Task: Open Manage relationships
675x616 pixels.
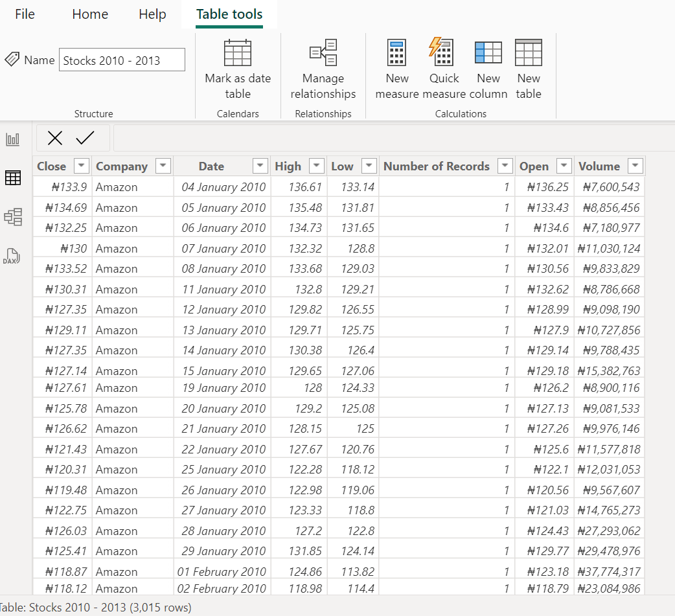Action: point(323,70)
